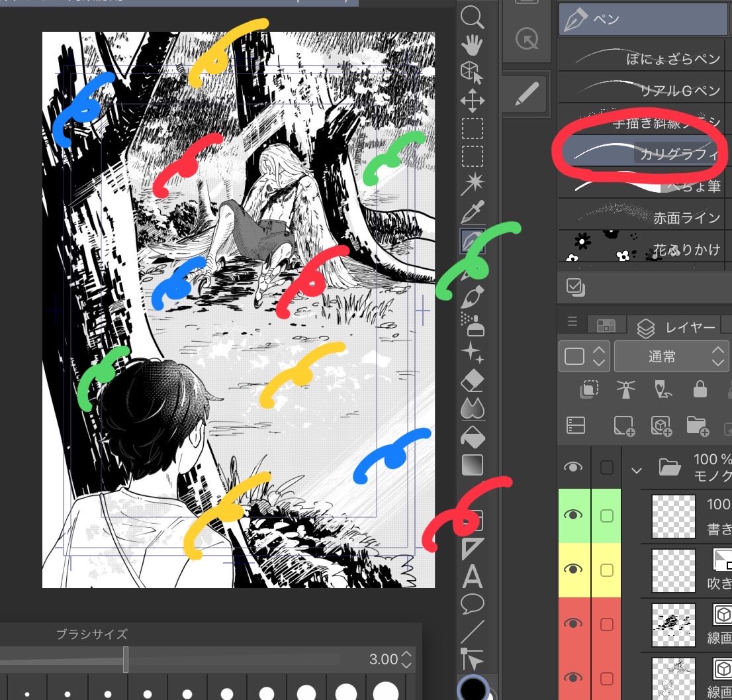Select the Eraser tool
Screen dimensions: 732x700
pos(473,379)
